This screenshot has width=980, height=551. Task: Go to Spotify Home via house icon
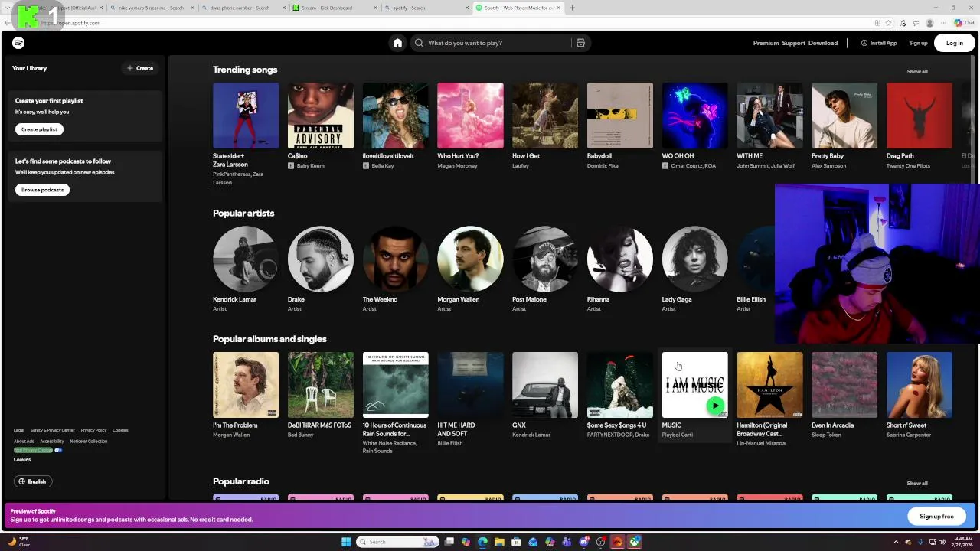[x=397, y=43]
